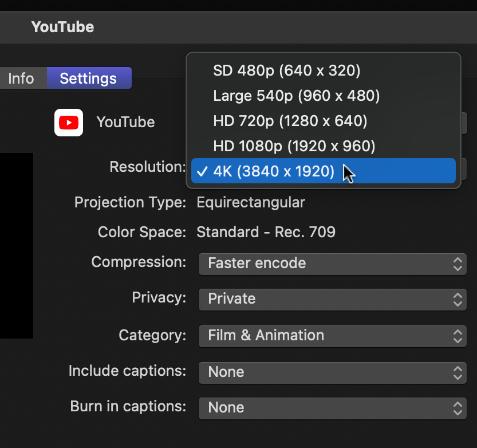Click the Compression dropdown chevron arrows
The image size is (477, 448).
click(x=457, y=264)
